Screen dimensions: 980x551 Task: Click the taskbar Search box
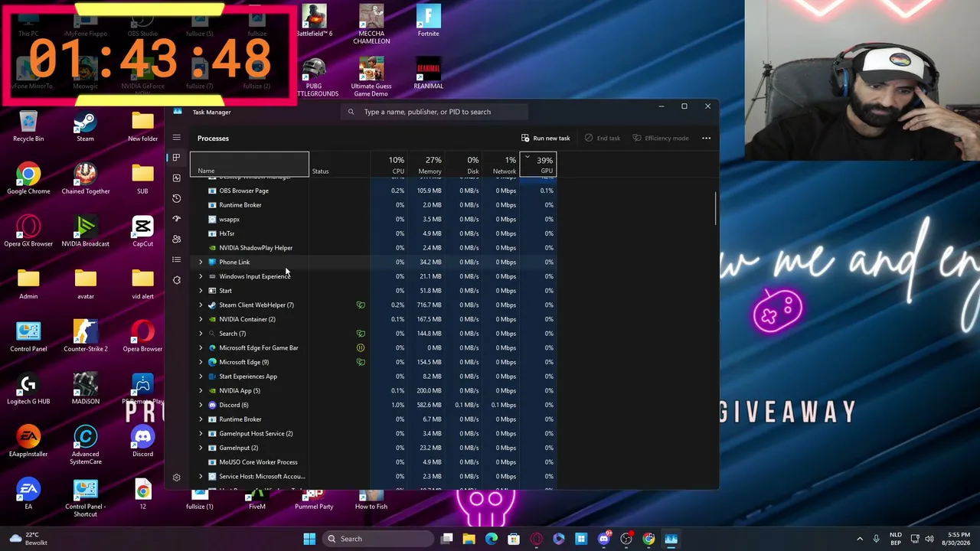(377, 539)
